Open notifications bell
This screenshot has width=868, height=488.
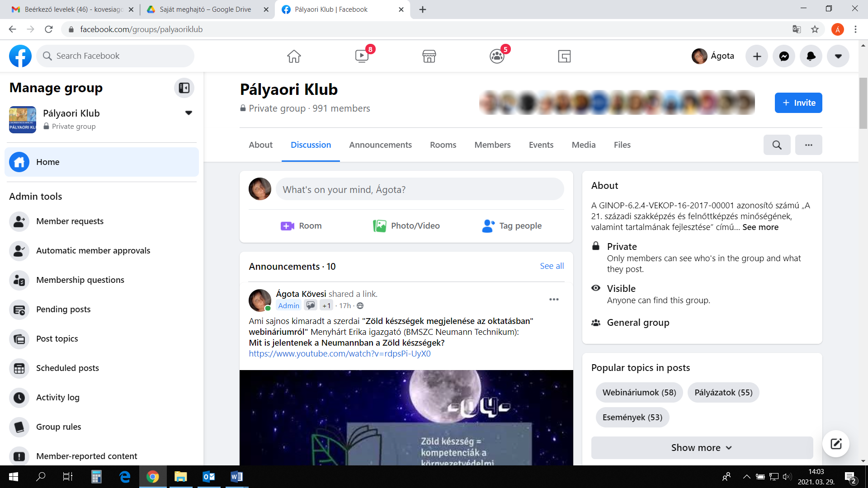pos(811,56)
